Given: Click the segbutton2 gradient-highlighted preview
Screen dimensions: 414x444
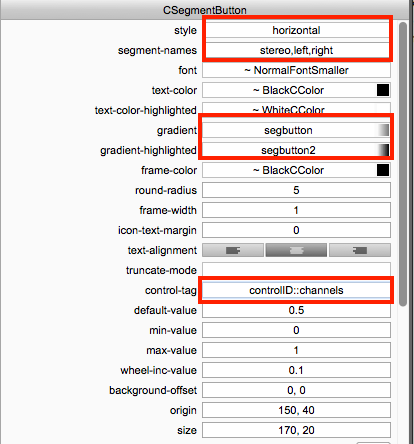Looking at the screenshot, I should click(383, 150).
